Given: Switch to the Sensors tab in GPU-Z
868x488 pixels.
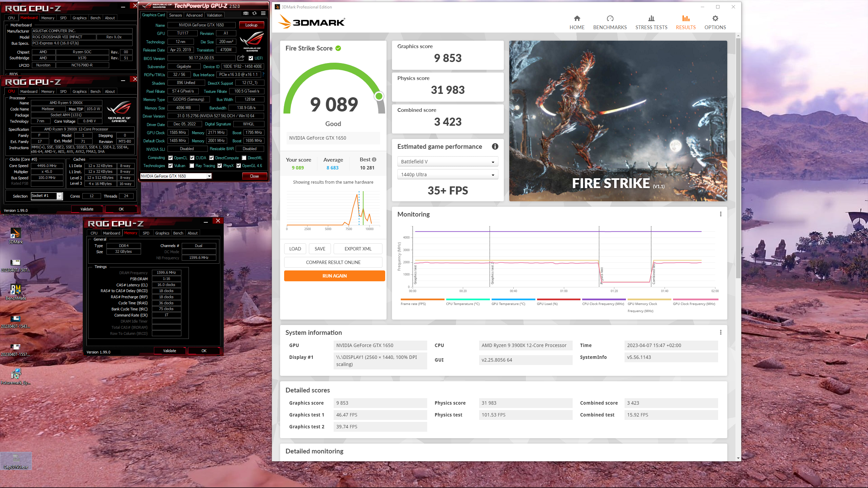Looking at the screenshot, I should pyautogui.click(x=175, y=15).
